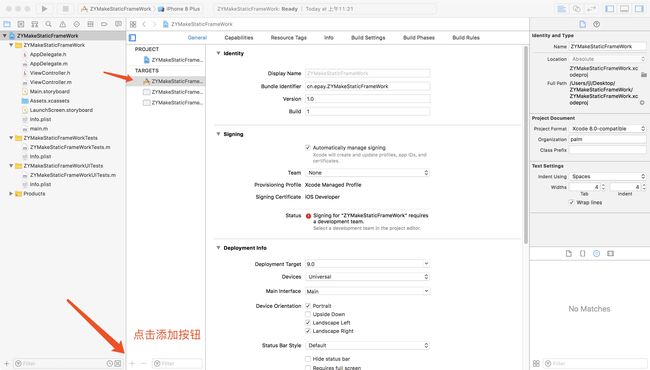Open the Main Interface combo box
Image resolution: width=650 pixels, height=370 pixels.
click(x=367, y=291)
